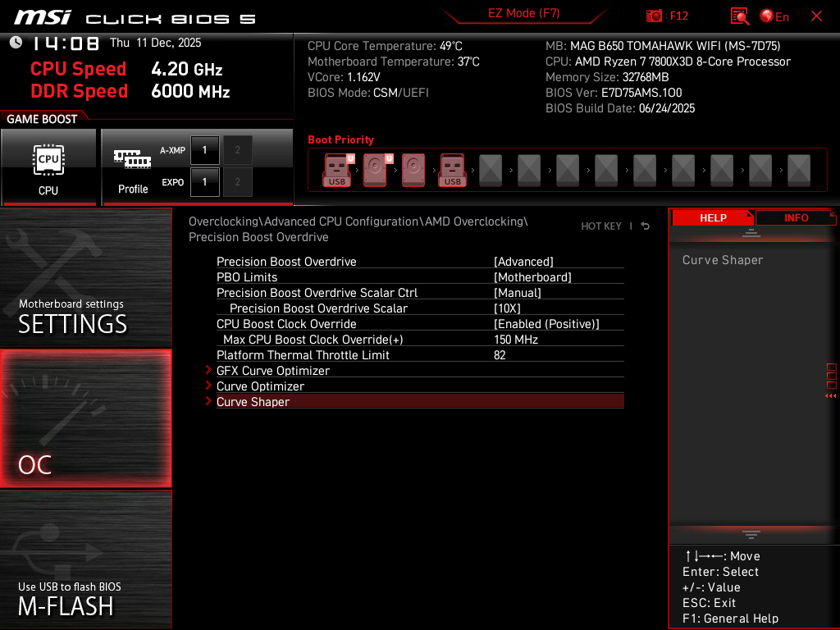The image size is (840, 630).
Task: Click last empty boot priority slot
Action: click(799, 170)
